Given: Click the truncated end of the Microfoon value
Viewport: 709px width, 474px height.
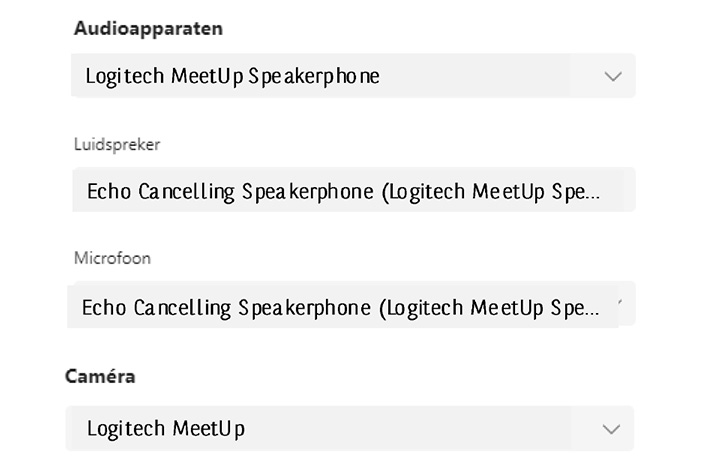Looking at the screenshot, I should [x=580, y=308].
